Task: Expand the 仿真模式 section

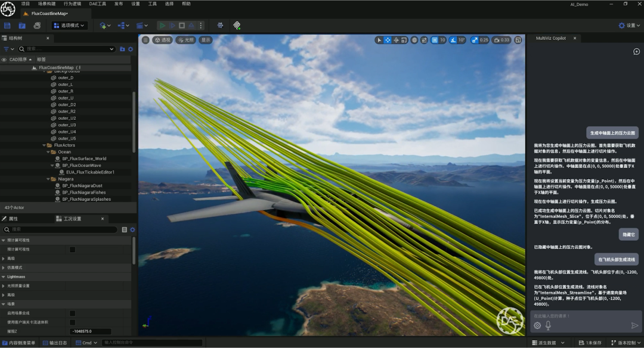Action: click(x=4, y=268)
